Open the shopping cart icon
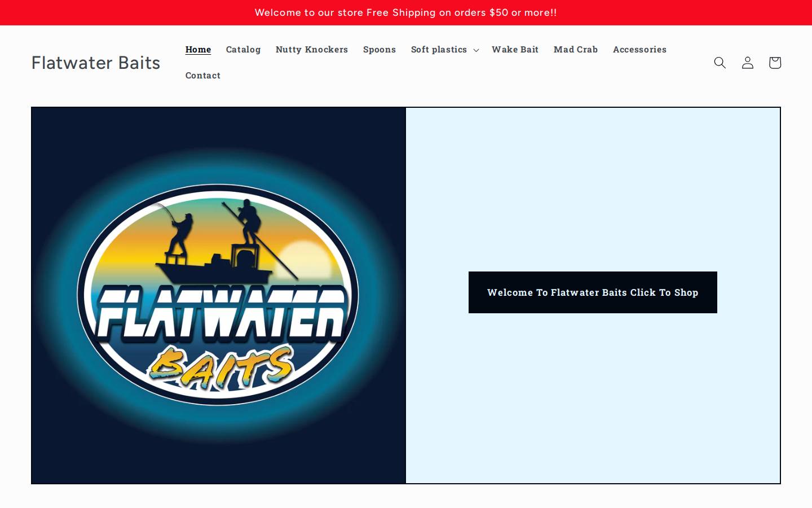 775,63
